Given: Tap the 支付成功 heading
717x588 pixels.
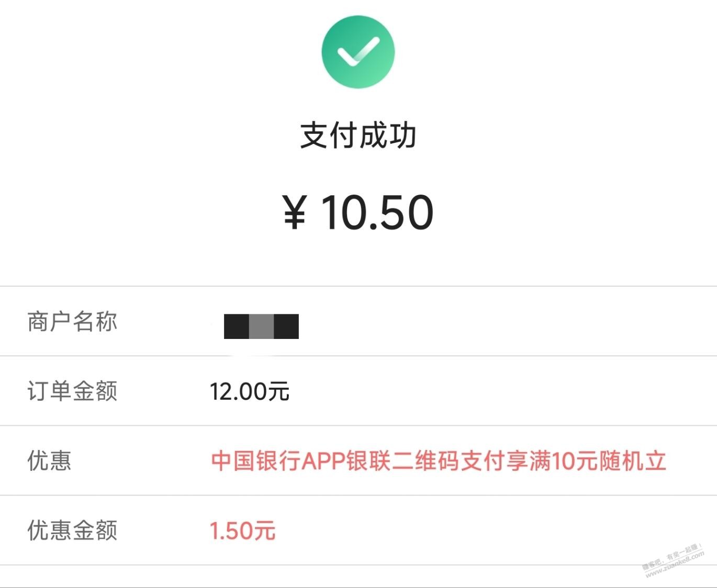Looking at the screenshot, I should click(358, 136).
